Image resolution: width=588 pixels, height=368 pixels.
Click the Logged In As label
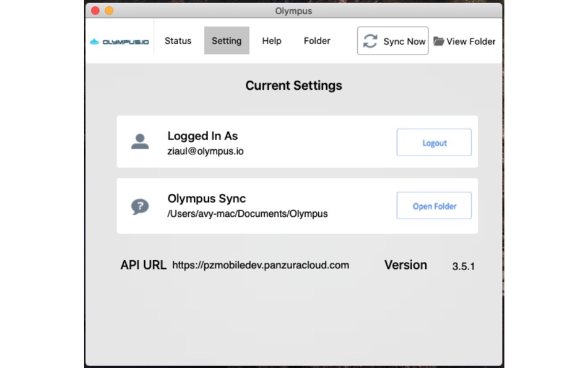tap(202, 136)
